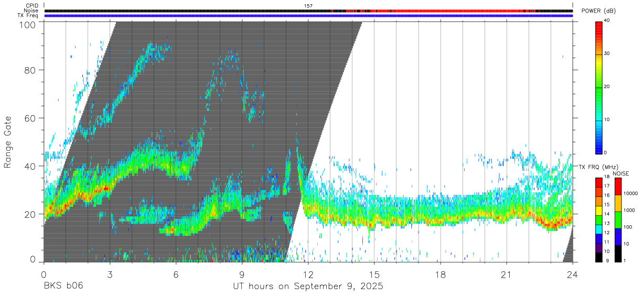The height and width of the screenshot is (297, 644).
Task: Click the 'NOISE' legend heading
Action: pyautogui.click(x=620, y=174)
